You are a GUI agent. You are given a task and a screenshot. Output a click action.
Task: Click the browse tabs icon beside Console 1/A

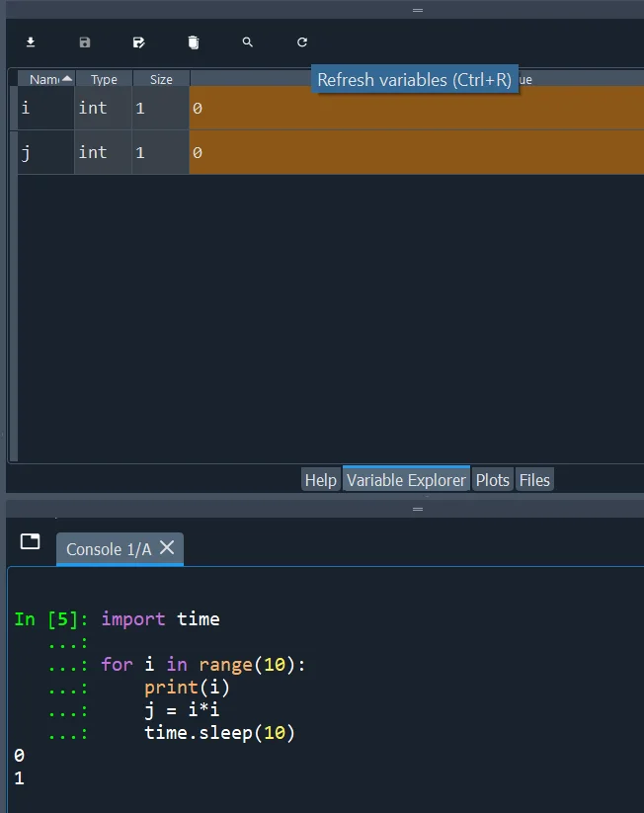[x=31, y=541]
